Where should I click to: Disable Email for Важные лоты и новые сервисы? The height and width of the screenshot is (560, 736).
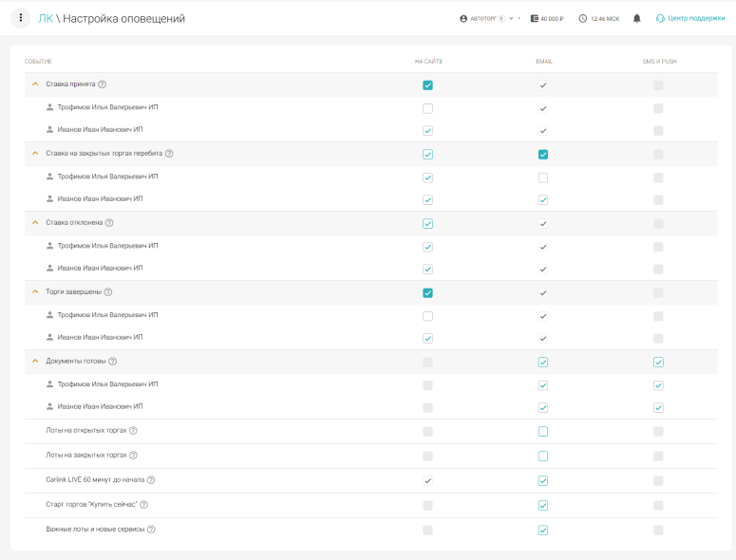[543, 530]
